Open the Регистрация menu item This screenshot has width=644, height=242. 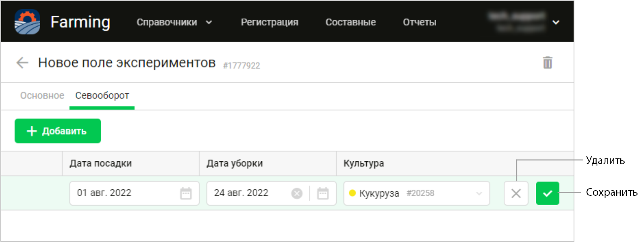[270, 22]
